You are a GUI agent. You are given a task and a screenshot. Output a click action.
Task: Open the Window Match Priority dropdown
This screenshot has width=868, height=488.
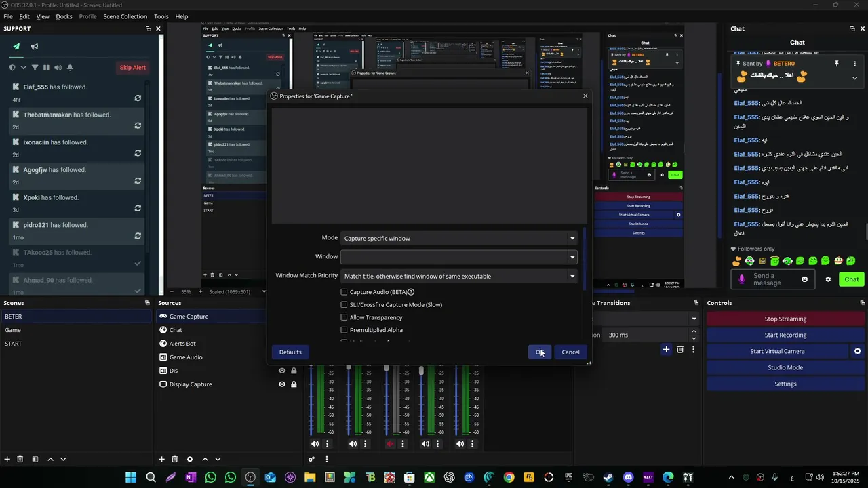(x=459, y=276)
